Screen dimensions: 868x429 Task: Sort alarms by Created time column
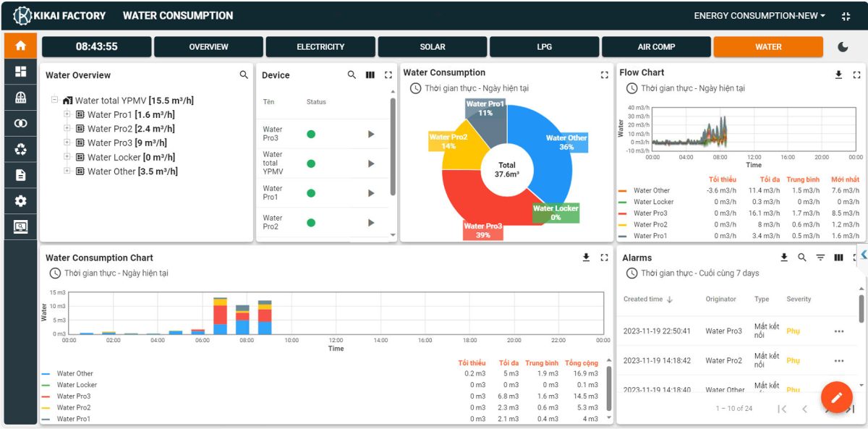coord(648,300)
